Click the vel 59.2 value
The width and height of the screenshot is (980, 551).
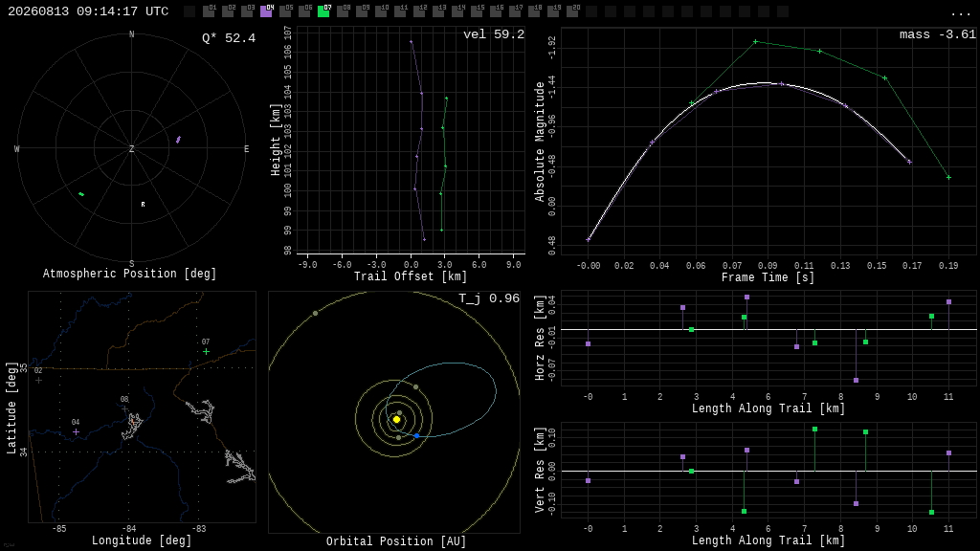pos(494,34)
